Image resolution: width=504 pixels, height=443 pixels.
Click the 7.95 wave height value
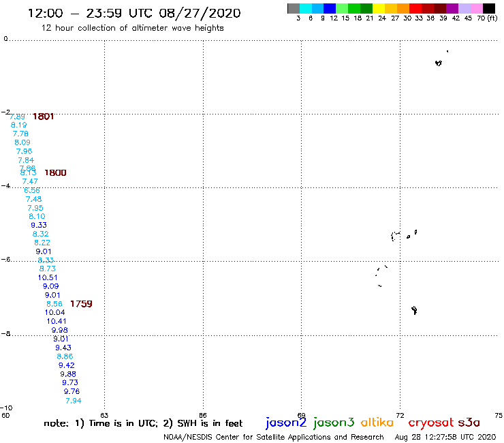coord(35,208)
